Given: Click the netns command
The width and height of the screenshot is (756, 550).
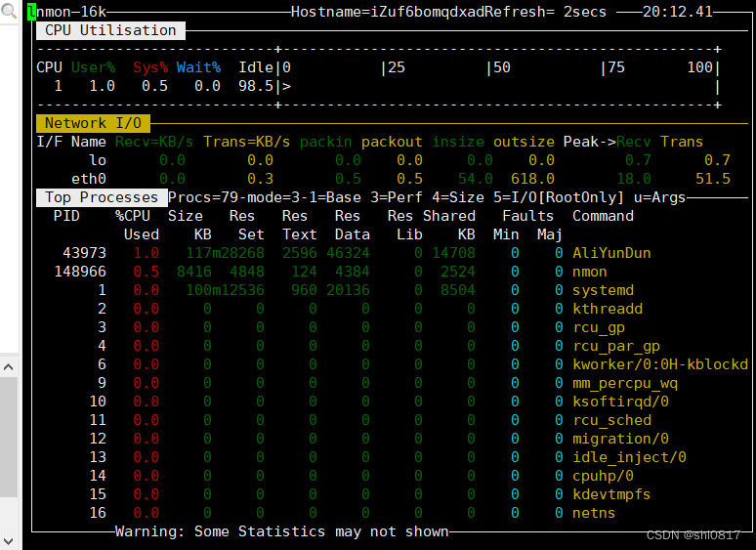Looking at the screenshot, I should tap(594, 513).
